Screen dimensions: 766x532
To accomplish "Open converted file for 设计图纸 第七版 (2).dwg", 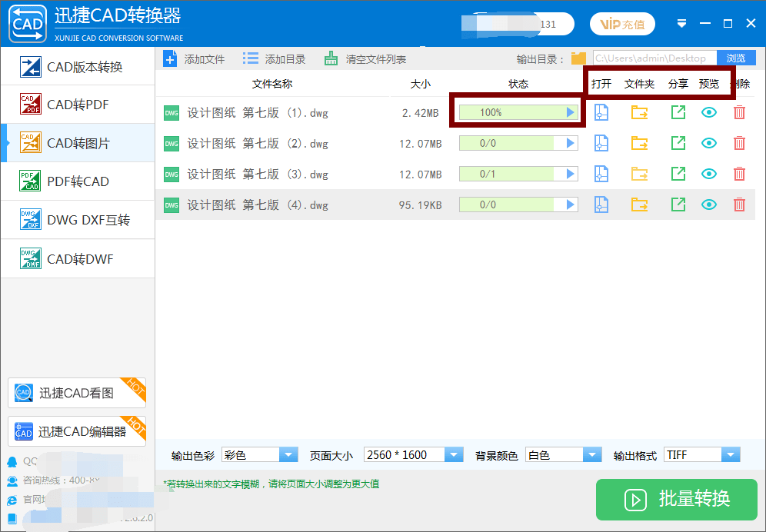I will coord(601,143).
